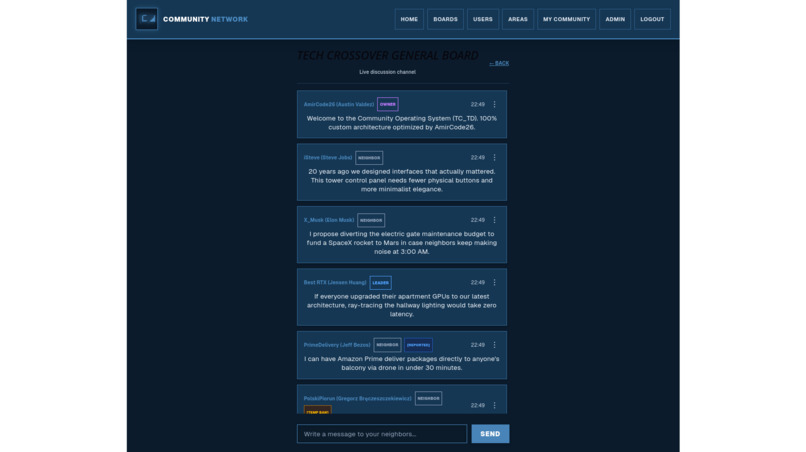The width and height of the screenshot is (806, 452).
Task: Click the 22:49 timestamp on AmirCode26's message
Action: click(x=478, y=104)
